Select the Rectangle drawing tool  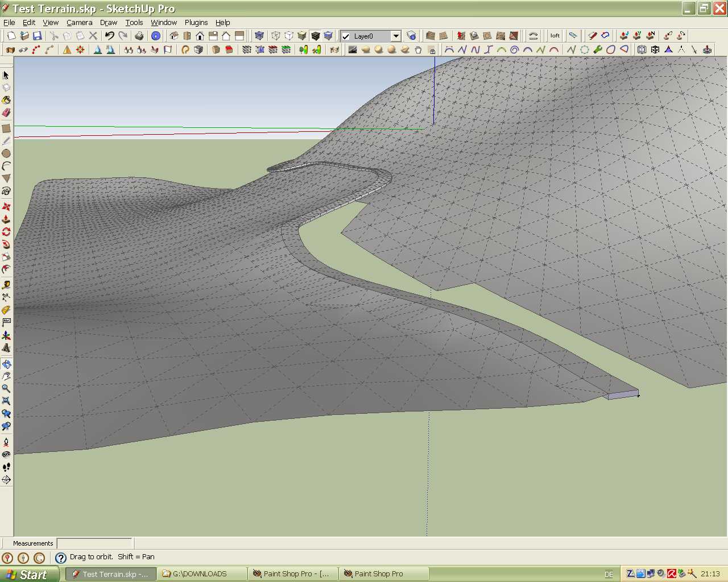pyautogui.click(x=6, y=128)
